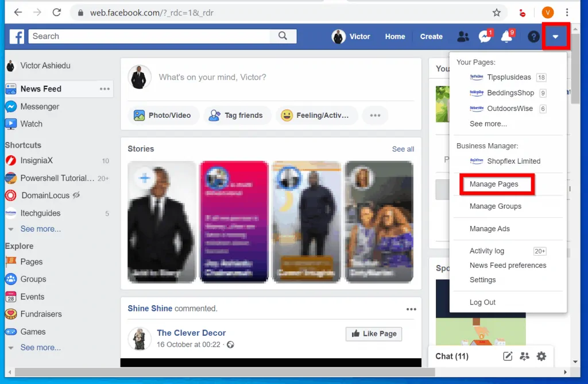588x384 pixels.
Task: Go back with the browser back arrow
Action: (18, 13)
